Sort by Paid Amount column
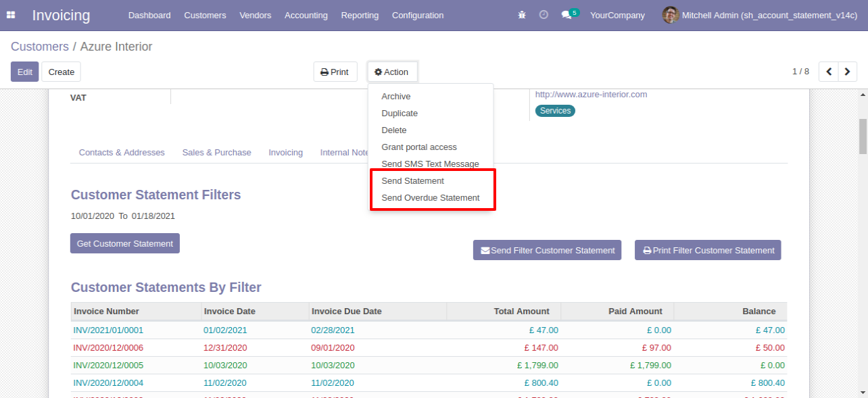This screenshot has width=868, height=398. pyautogui.click(x=617, y=312)
